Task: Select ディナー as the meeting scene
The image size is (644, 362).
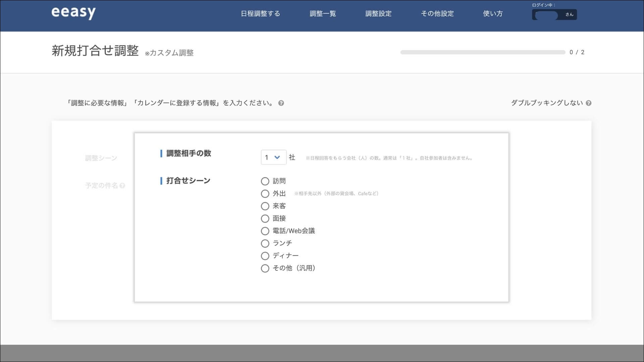Action: click(x=265, y=255)
